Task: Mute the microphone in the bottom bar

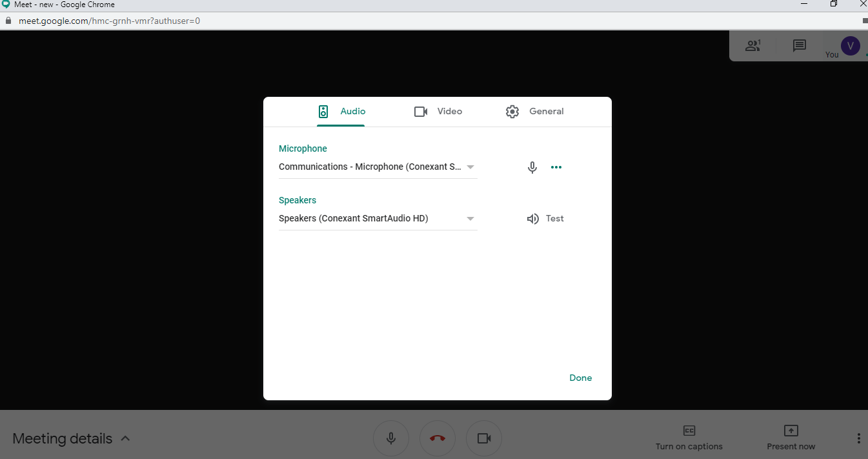Action: [x=391, y=438]
